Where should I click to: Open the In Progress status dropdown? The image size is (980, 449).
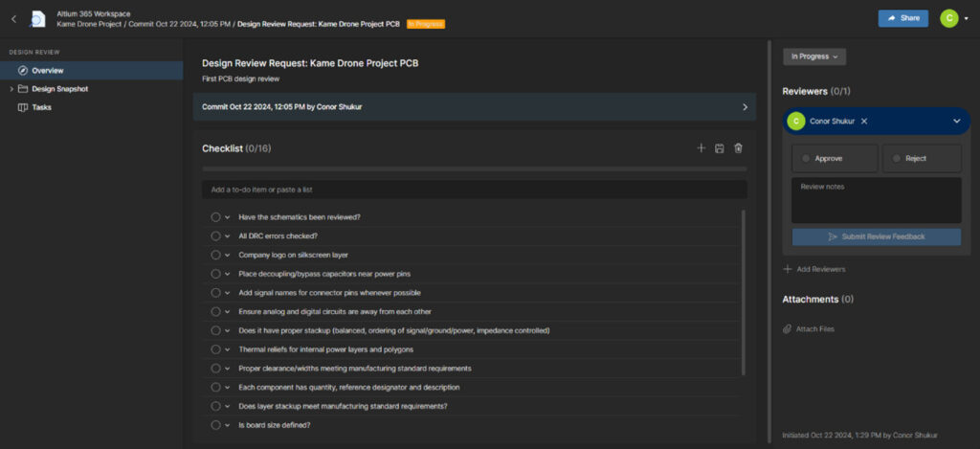(x=813, y=56)
